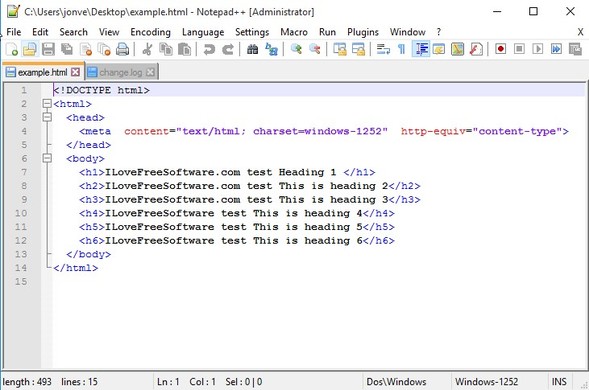Click the INS mode indicator in status bar
This screenshot has height=390, width=589.
click(x=559, y=382)
